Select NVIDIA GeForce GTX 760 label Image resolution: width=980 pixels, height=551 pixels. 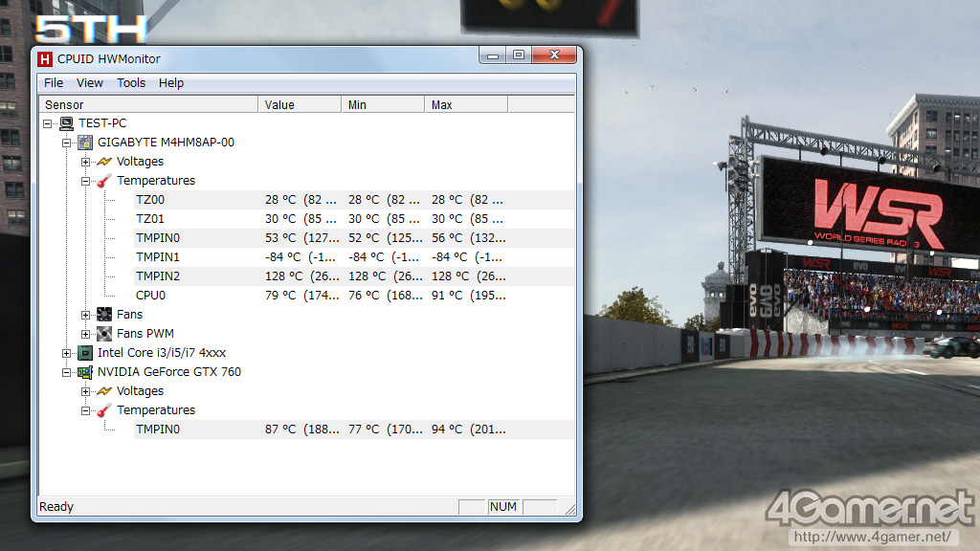(x=168, y=372)
